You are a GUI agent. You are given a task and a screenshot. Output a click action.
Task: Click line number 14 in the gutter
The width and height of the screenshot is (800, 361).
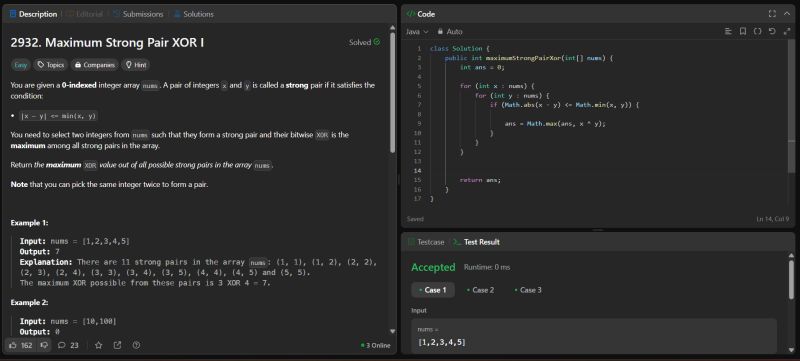(x=418, y=171)
